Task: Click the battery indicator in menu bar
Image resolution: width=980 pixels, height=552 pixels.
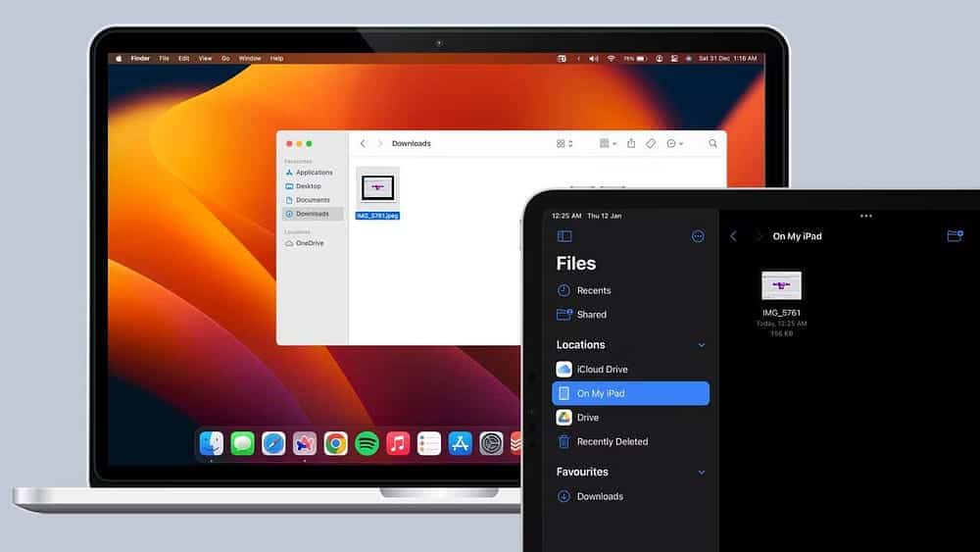Action: (635, 58)
